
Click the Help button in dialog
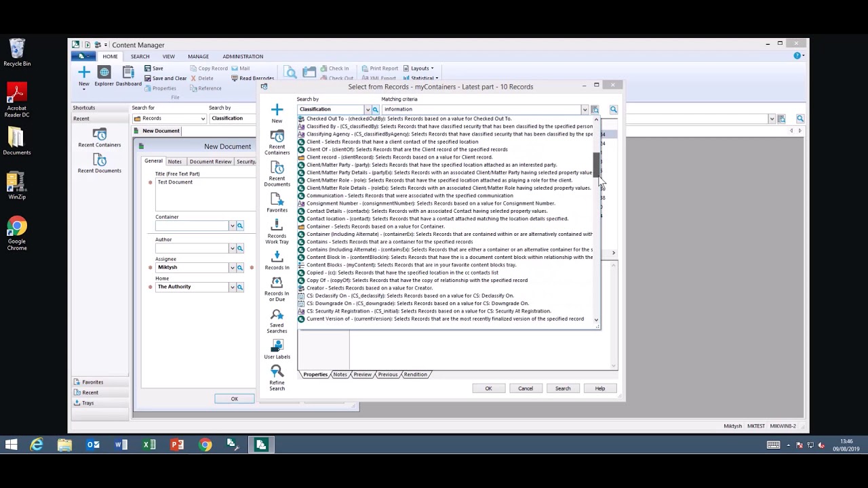pyautogui.click(x=600, y=388)
